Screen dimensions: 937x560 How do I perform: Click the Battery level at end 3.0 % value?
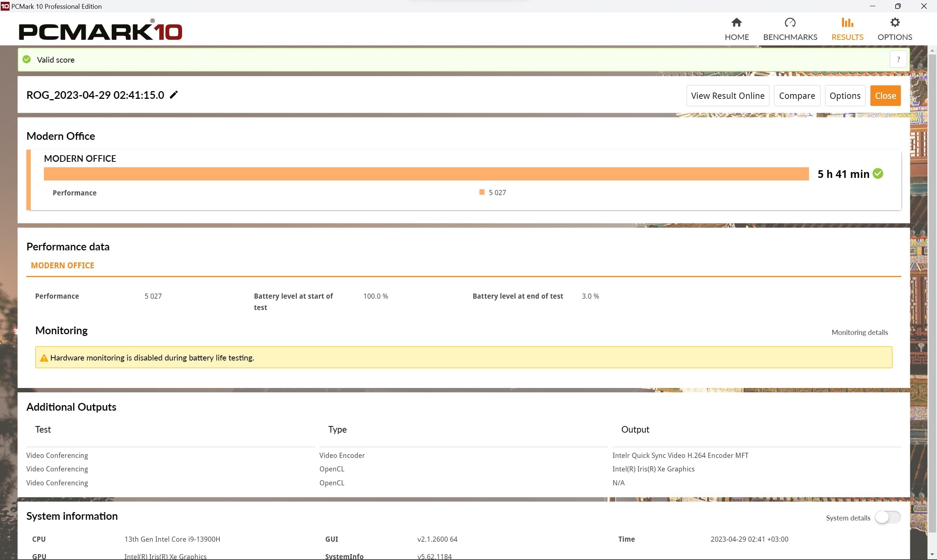tap(590, 296)
